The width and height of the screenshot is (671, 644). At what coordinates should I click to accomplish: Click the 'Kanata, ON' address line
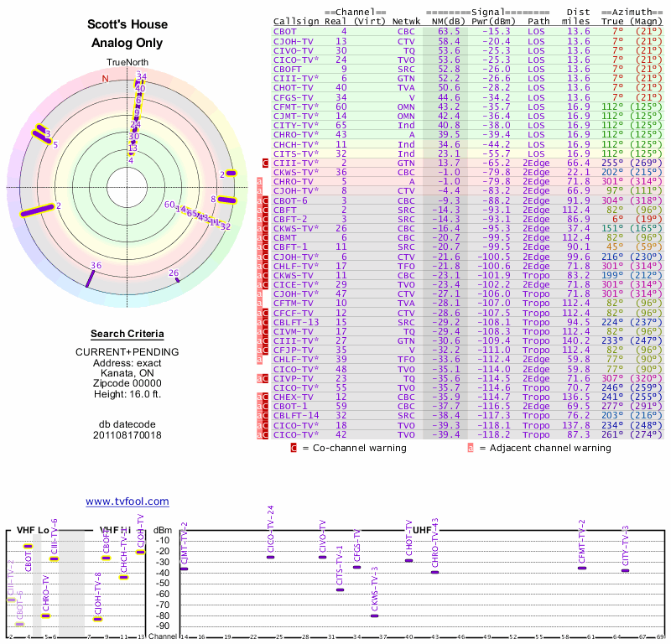(x=127, y=373)
